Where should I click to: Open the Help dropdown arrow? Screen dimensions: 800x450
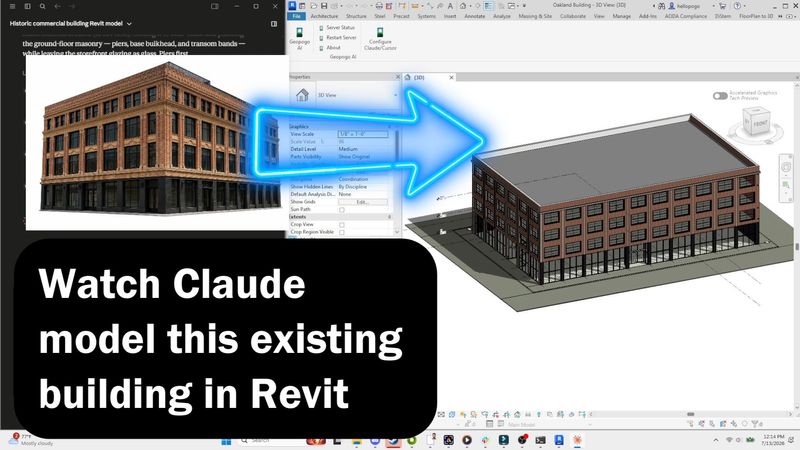(x=744, y=6)
